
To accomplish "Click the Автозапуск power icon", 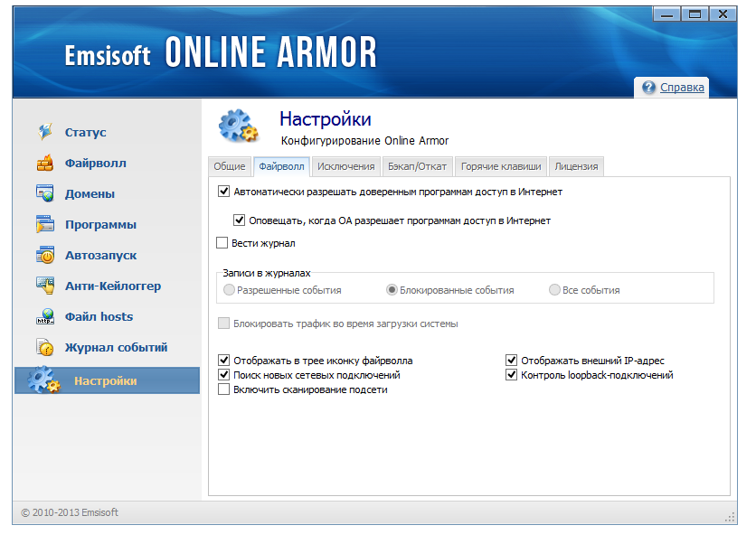I will (45, 255).
